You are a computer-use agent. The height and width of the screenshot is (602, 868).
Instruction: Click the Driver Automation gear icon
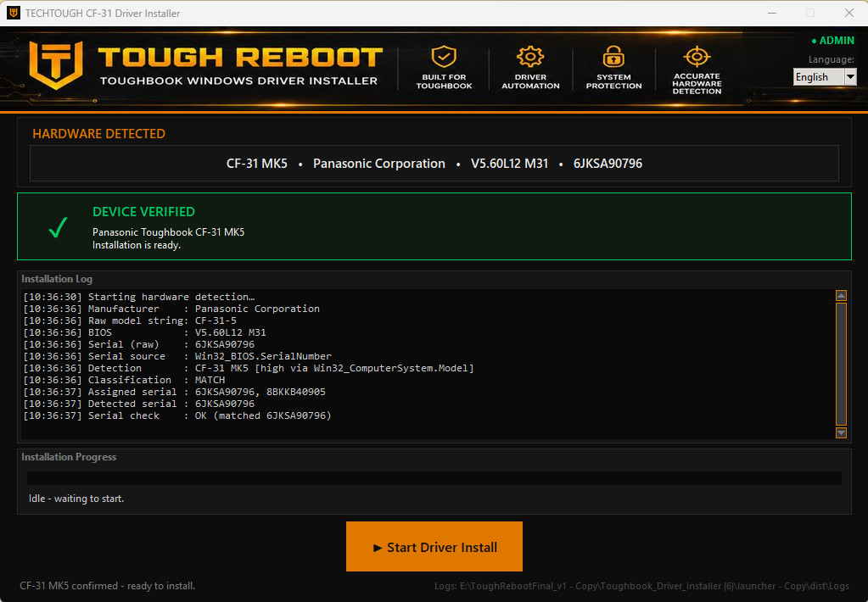(x=530, y=57)
